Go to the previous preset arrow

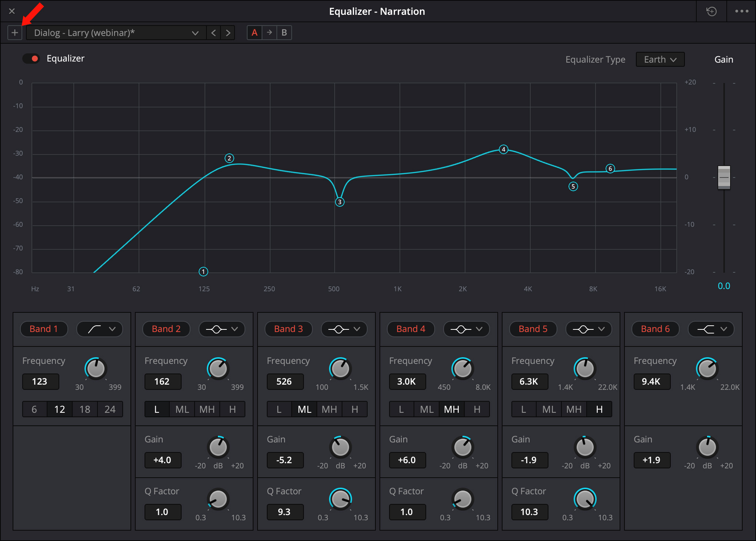tap(213, 33)
